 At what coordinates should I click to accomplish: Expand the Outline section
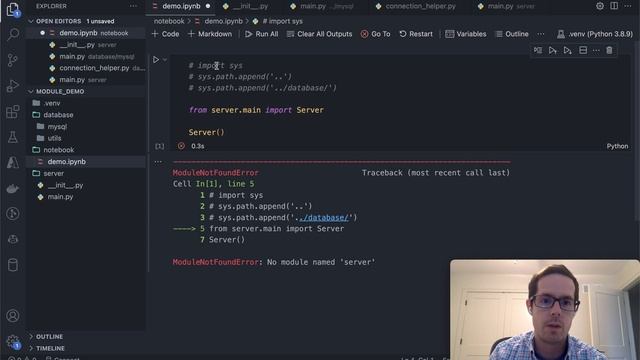point(49,336)
